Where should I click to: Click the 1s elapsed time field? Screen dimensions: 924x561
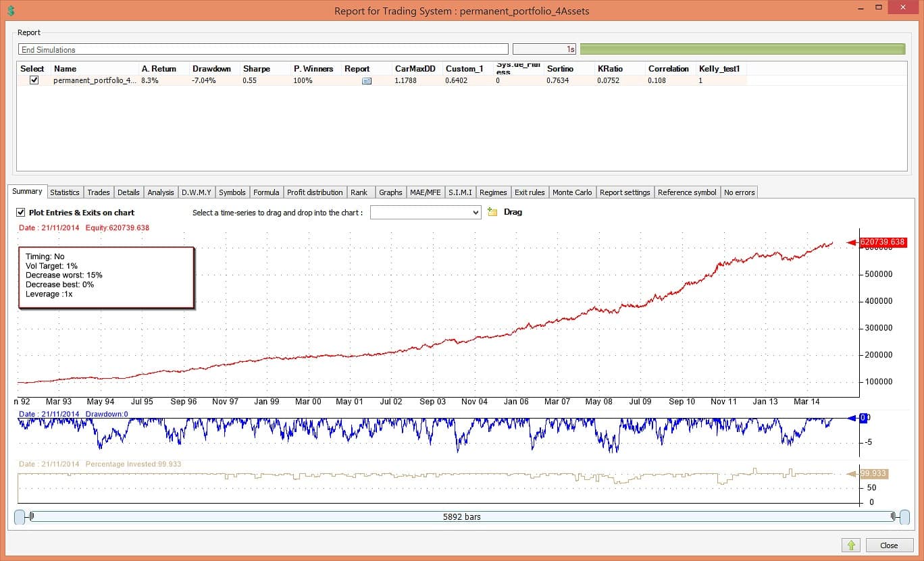(x=544, y=49)
